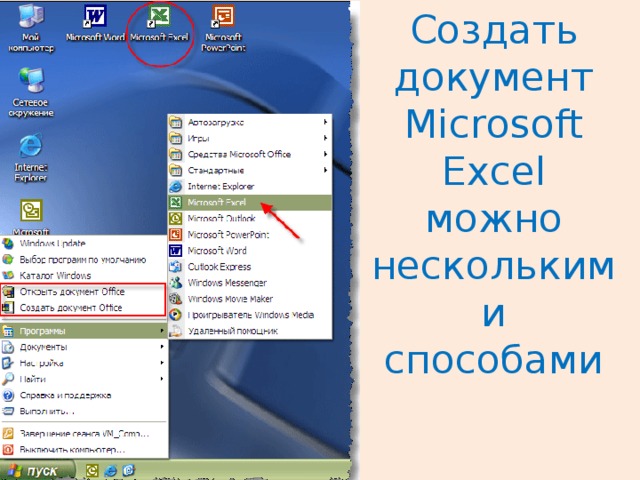Expand the Программы submenu arrow
Image resolution: width=640 pixels, height=480 pixels.
(x=162, y=331)
